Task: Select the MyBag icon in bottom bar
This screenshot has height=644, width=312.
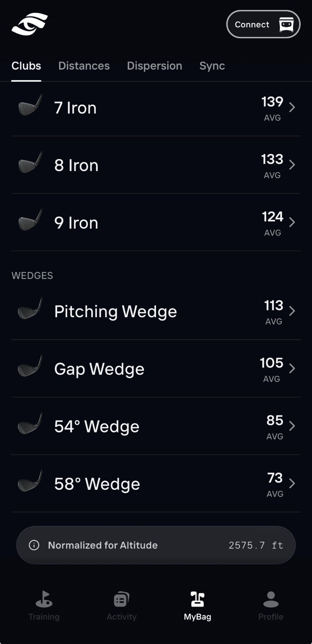Action: click(x=197, y=599)
